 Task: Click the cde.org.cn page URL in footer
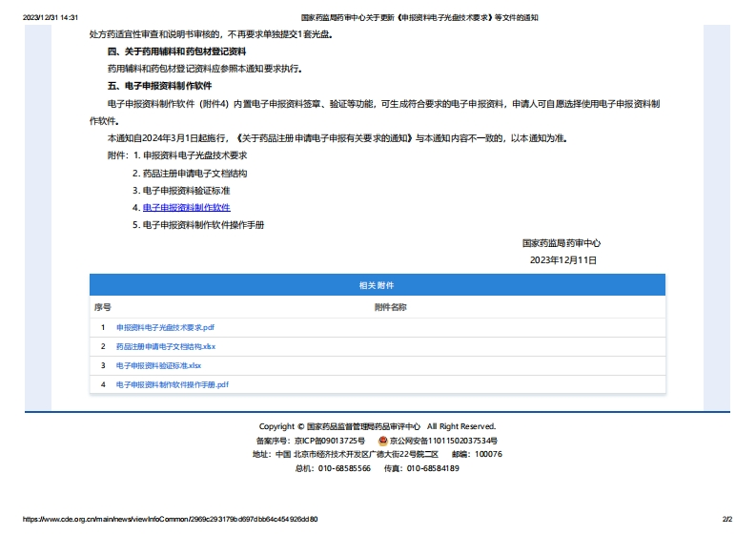tap(170, 520)
